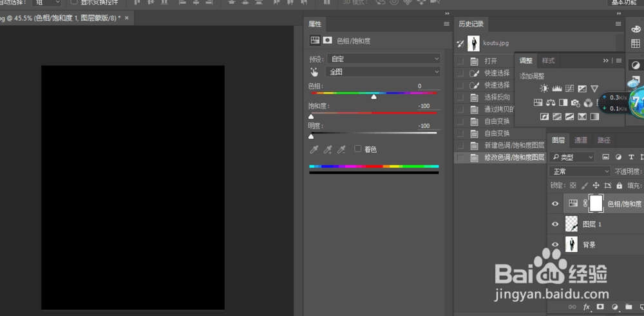Collapse the Adjustments panel with double arrows
Viewport: 644px width, 316px height.
[606, 61]
